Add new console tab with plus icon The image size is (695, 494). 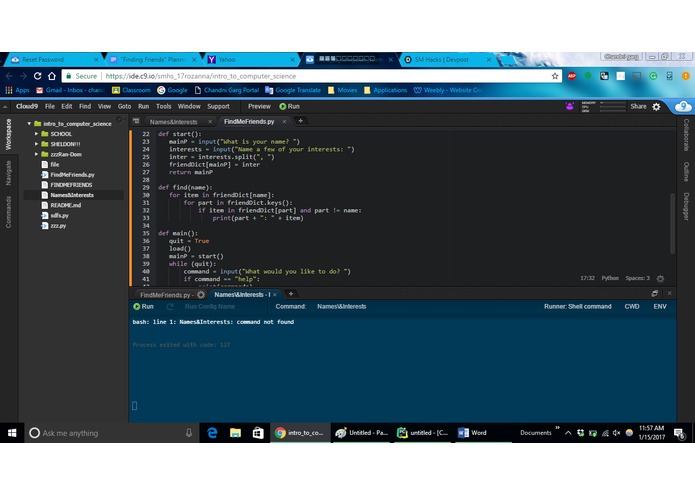tap(291, 294)
